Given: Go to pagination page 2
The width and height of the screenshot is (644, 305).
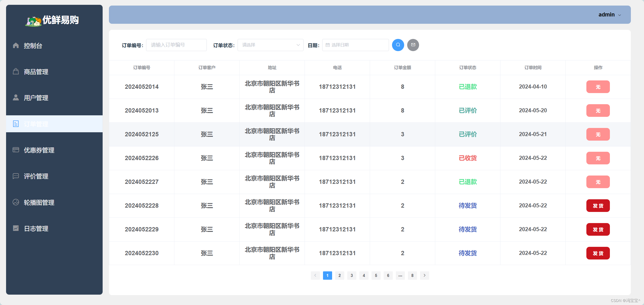Looking at the screenshot, I should coord(339,275).
